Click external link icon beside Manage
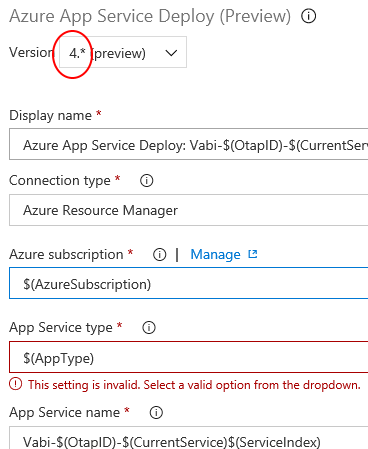 (x=253, y=254)
